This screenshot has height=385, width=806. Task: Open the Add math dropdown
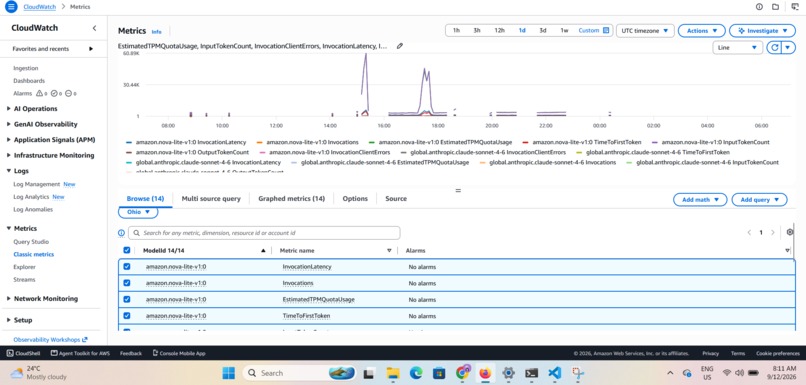tap(700, 199)
